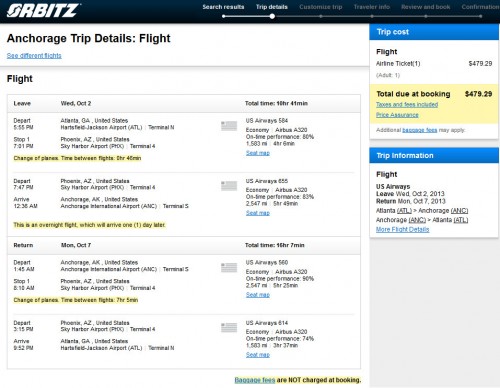The height and width of the screenshot is (388, 500).
Task: Click See different flights link
Action: (34, 56)
